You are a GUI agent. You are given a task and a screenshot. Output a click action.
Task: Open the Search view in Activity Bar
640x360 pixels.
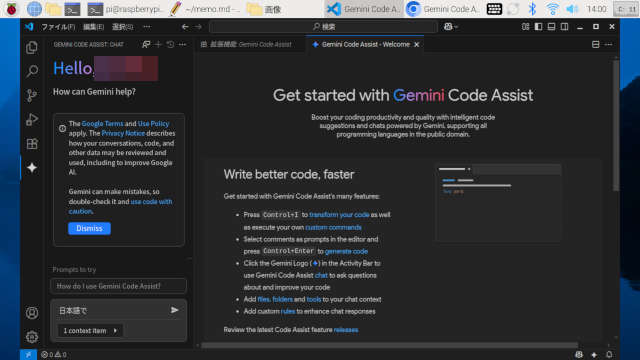tap(32, 71)
